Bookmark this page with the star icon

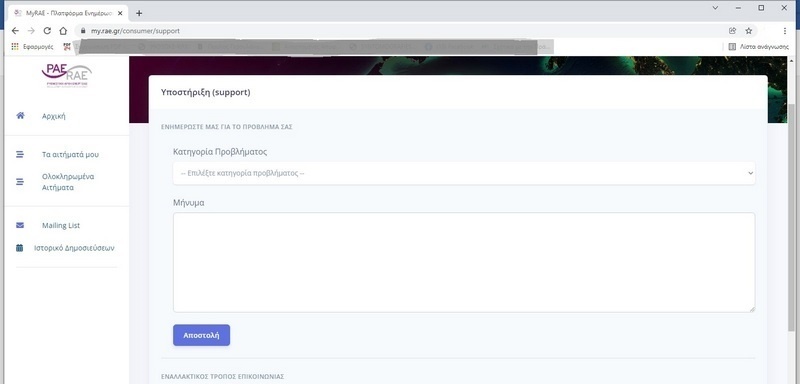748,31
